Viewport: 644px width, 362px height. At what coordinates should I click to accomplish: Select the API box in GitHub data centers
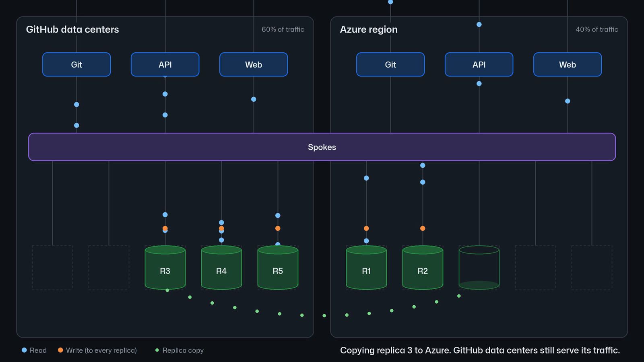tap(165, 64)
